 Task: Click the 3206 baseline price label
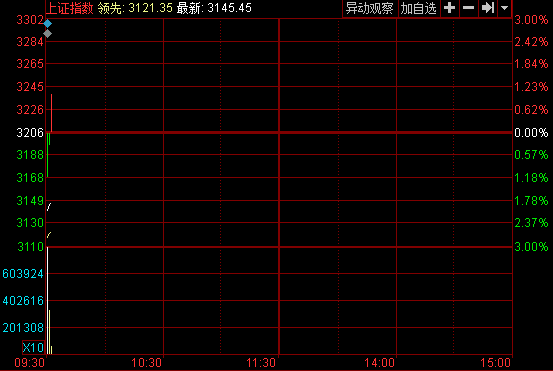[x=30, y=133]
